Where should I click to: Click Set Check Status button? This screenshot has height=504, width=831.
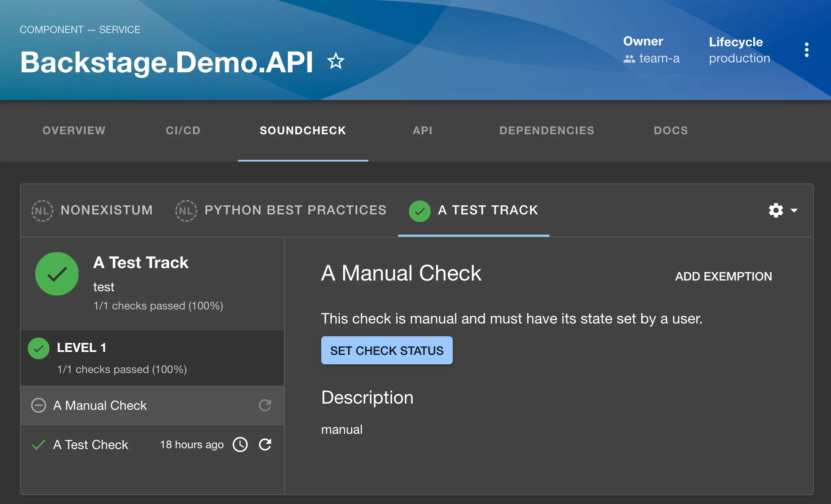(x=387, y=350)
